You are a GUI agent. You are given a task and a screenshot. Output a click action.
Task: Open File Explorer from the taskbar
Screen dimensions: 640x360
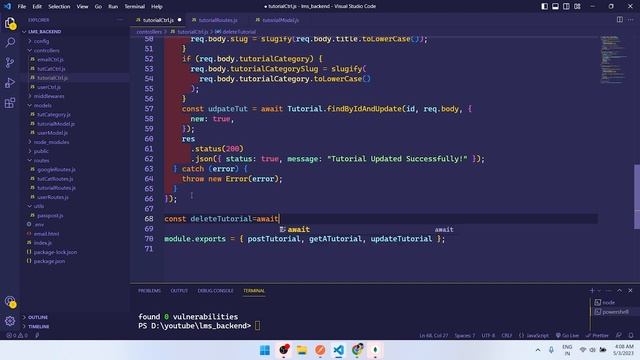point(302,350)
